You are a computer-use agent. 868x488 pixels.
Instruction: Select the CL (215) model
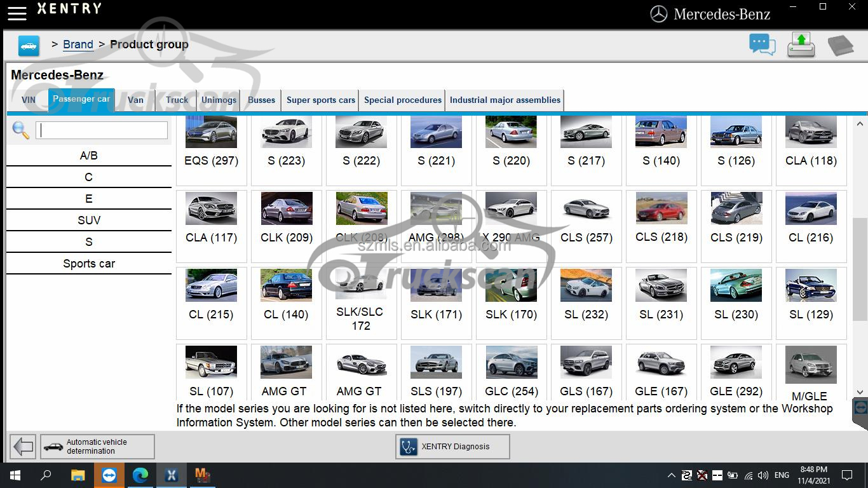pyautogui.click(x=212, y=303)
